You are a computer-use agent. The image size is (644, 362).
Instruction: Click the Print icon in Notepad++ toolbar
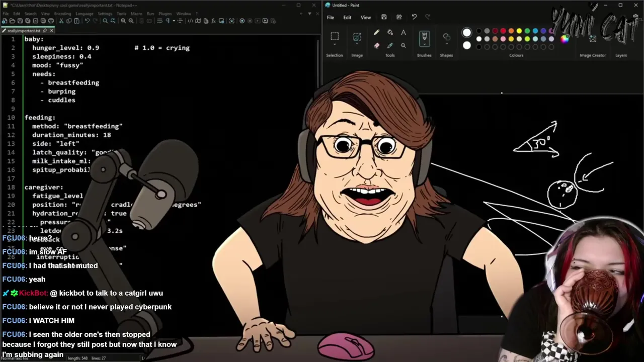click(x=51, y=21)
